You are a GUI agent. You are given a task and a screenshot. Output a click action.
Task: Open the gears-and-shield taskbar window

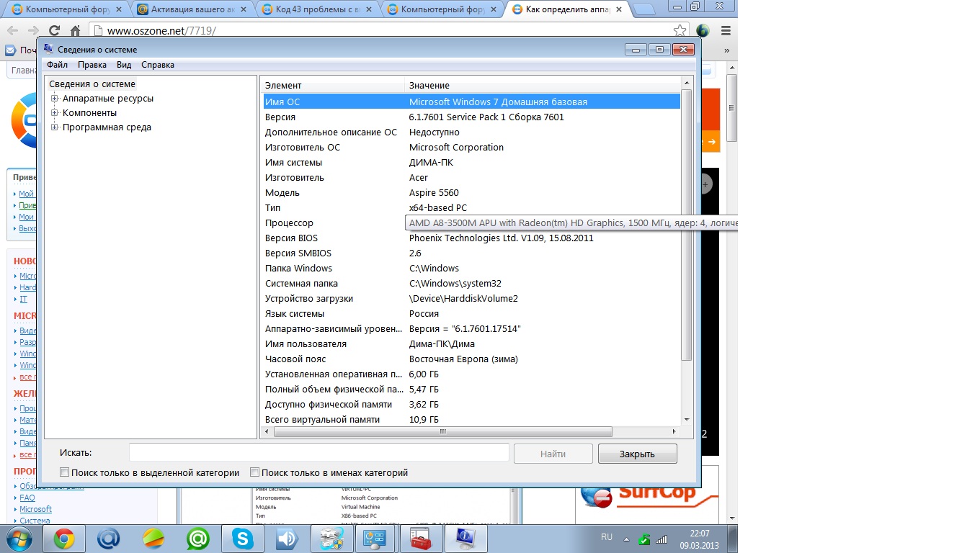point(332,539)
